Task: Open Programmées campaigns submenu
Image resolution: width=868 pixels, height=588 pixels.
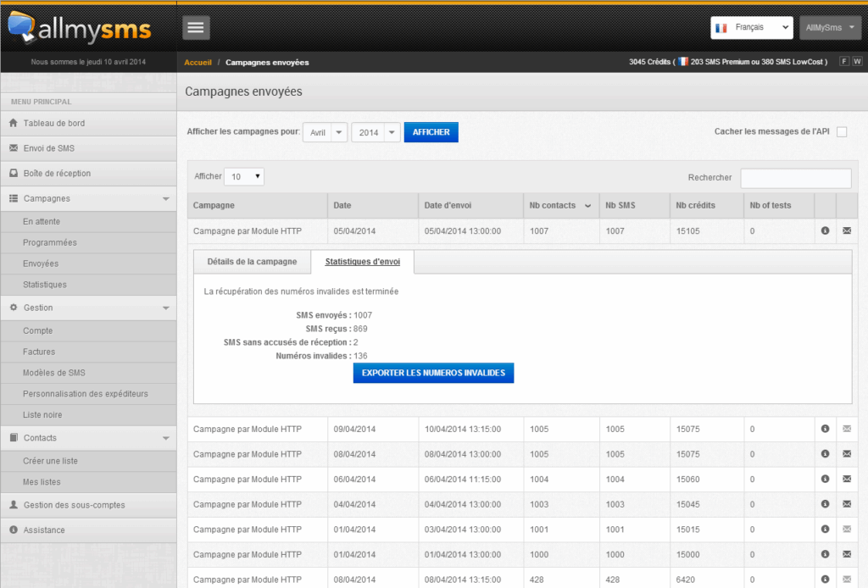Action: point(88,242)
